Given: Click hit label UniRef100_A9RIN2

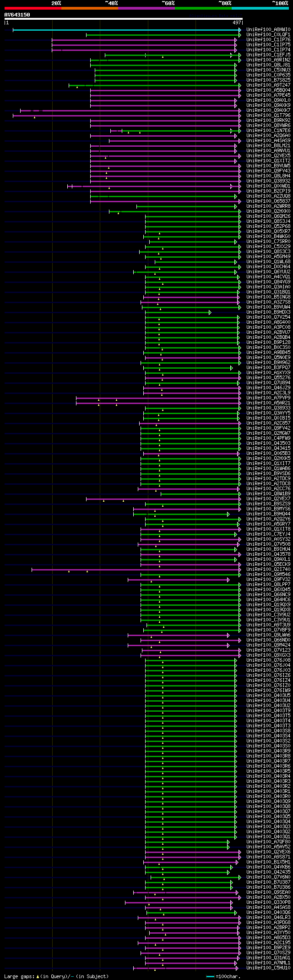Looking at the screenshot, I should click(x=268, y=60).
